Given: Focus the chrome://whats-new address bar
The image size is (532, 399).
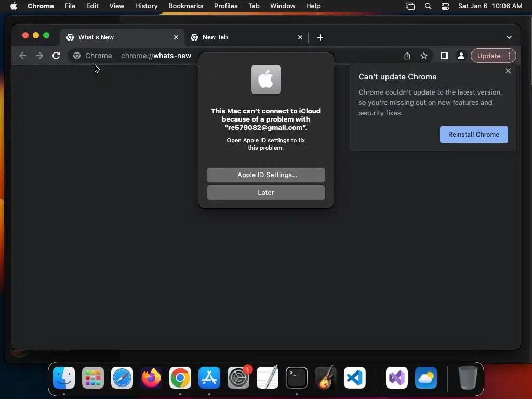Looking at the screenshot, I should [156, 56].
